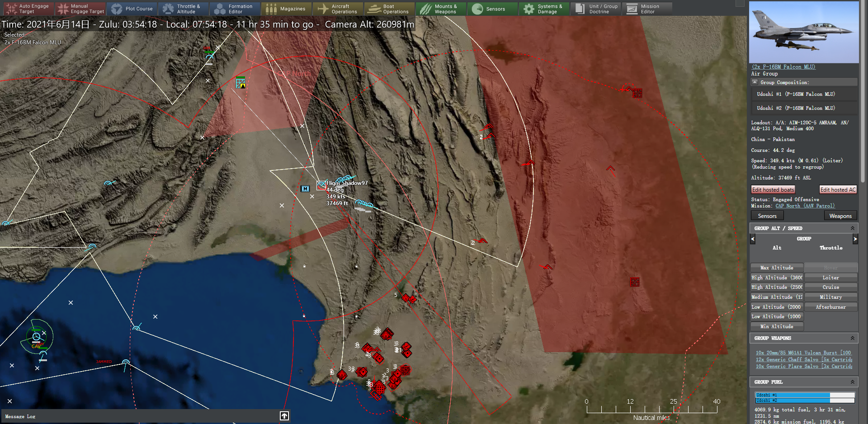Screen dimensions: 868x424
Task: Click the right panel vertical scrollbar
Action: tap(863, 90)
